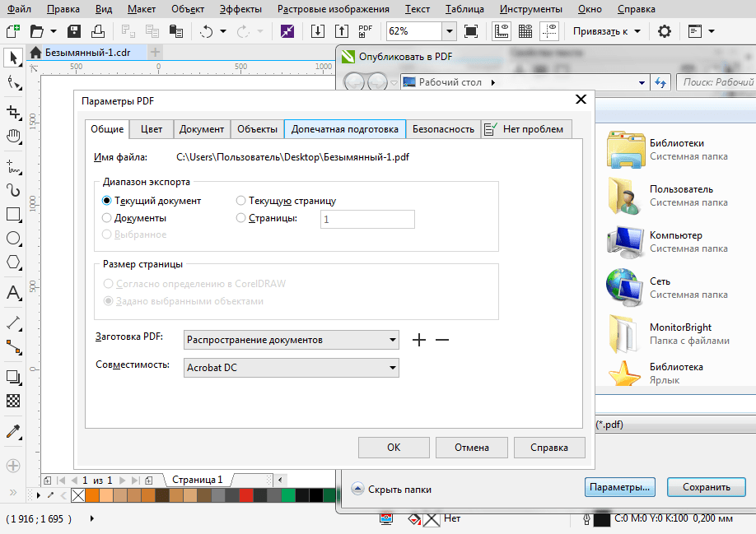Pick the red color swatch in palette
This screenshot has width=756, height=534.
(246, 495)
